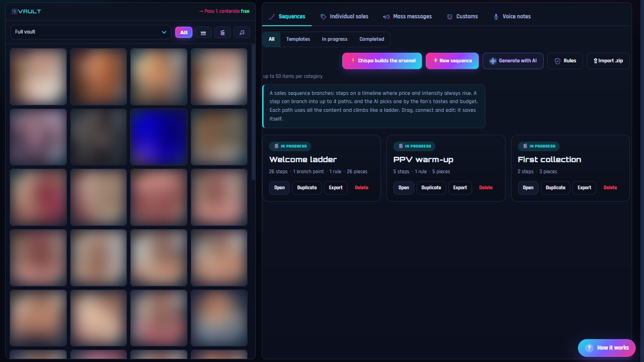Image resolution: width=644 pixels, height=362 pixels.
Task: Export the First collection sequence
Action: (x=584, y=188)
